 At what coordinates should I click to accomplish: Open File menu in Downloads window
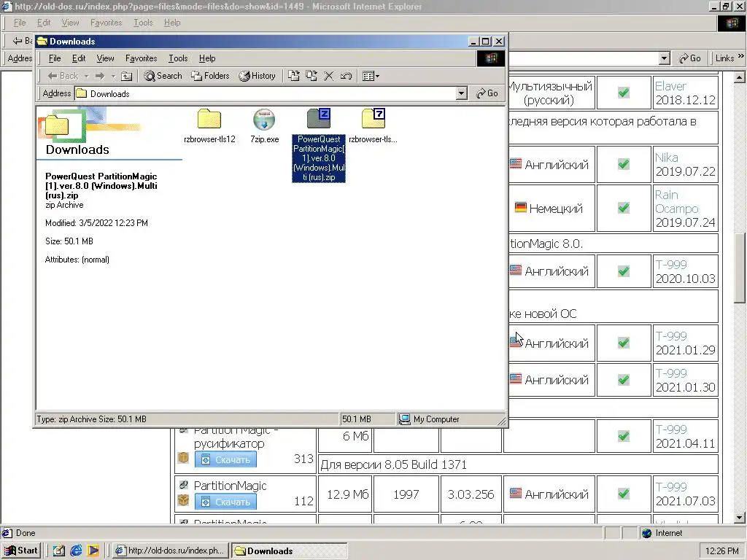click(55, 58)
